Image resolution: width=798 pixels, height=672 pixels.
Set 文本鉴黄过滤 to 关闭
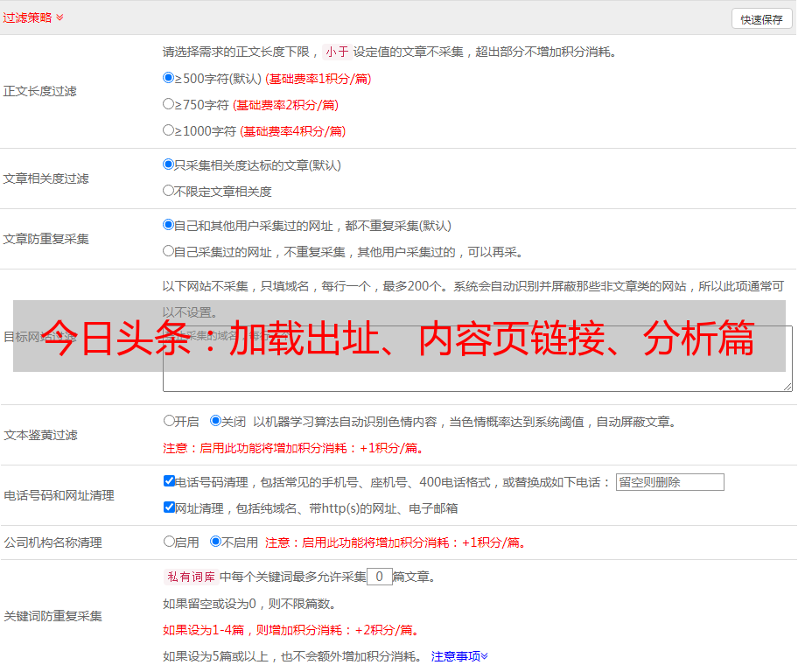(x=215, y=421)
